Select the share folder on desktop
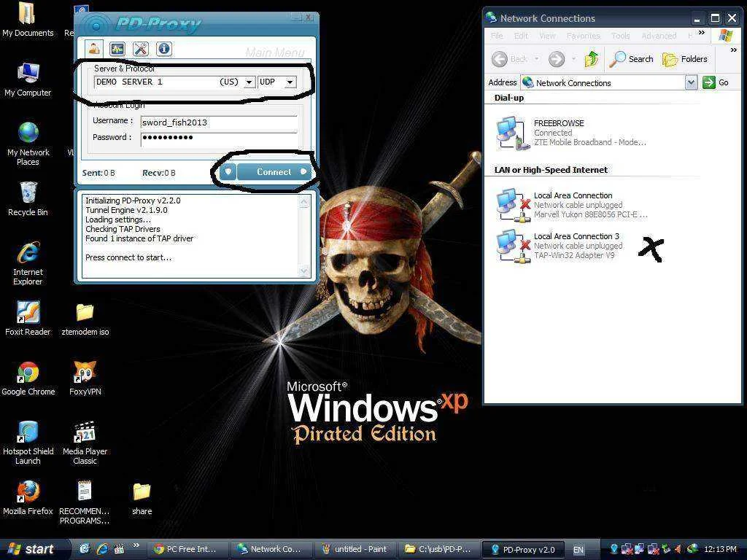The width and height of the screenshot is (747, 560). coord(142,499)
